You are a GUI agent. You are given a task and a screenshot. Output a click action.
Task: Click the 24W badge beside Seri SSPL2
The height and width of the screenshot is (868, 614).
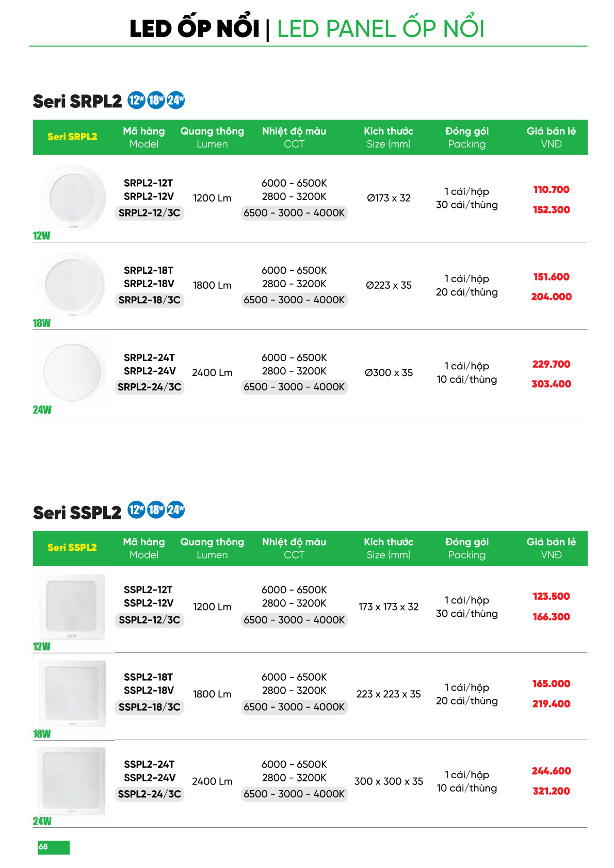pyautogui.click(x=175, y=510)
